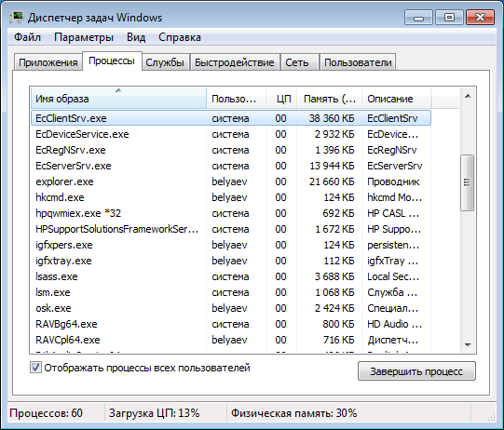Select the EcClientSrv.exe process
The height and width of the screenshot is (430, 504).
pyautogui.click(x=231, y=118)
